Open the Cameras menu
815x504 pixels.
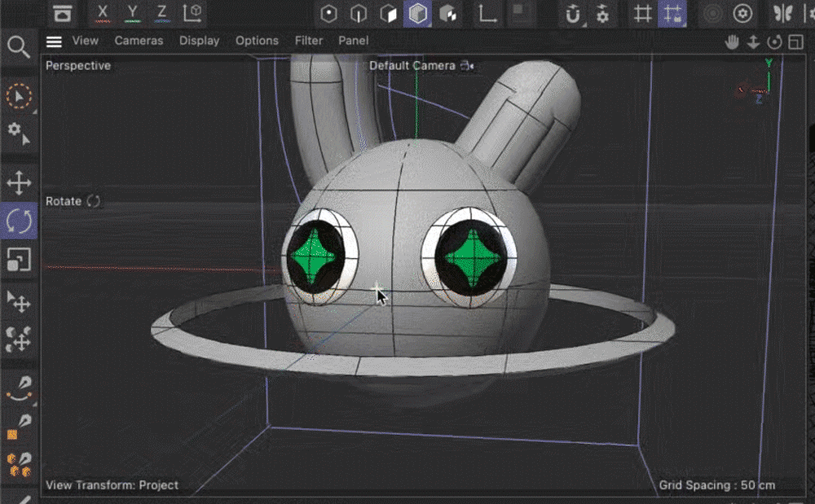click(x=139, y=41)
